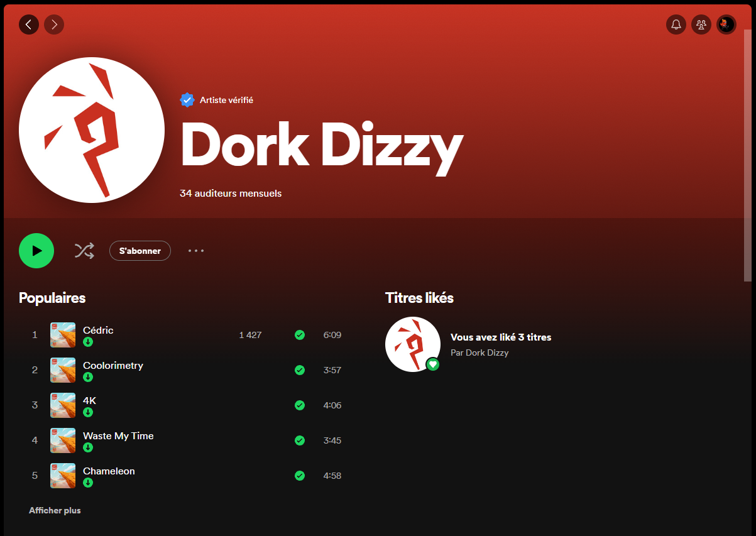Open user profile avatar menu
This screenshot has height=536, width=756.
(726, 25)
